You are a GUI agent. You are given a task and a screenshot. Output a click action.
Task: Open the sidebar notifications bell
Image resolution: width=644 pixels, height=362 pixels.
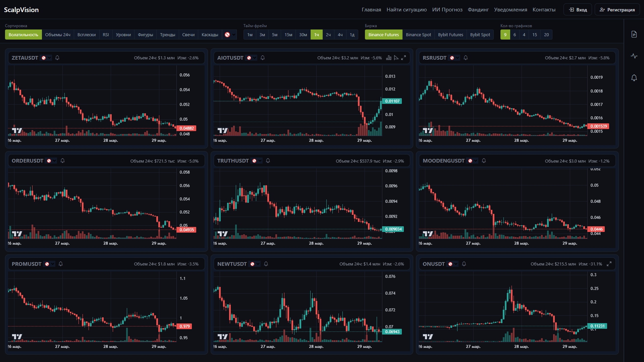point(634,78)
